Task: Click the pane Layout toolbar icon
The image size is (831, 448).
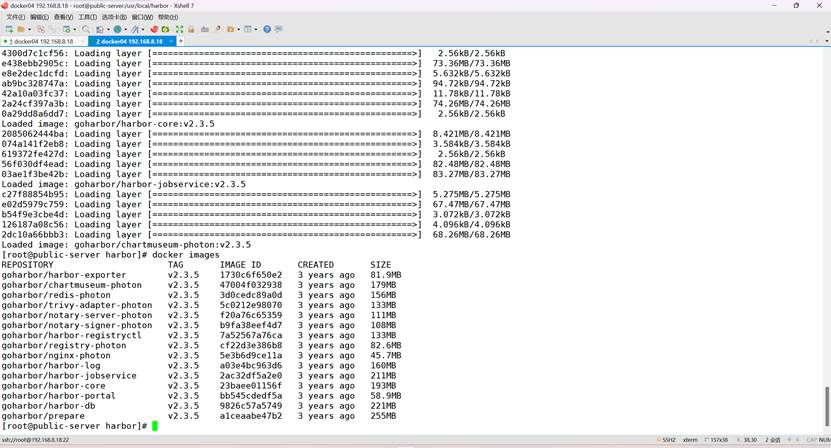Action: [x=247, y=29]
